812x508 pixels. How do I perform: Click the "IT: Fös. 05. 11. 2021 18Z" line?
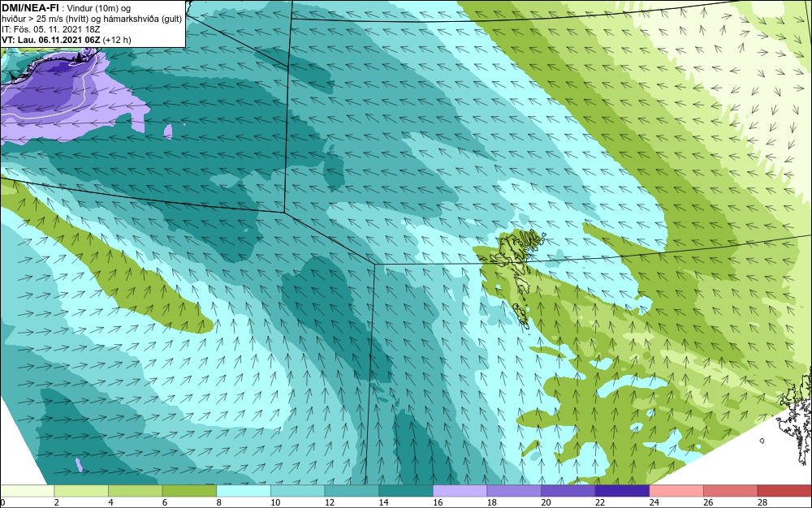tap(50, 29)
